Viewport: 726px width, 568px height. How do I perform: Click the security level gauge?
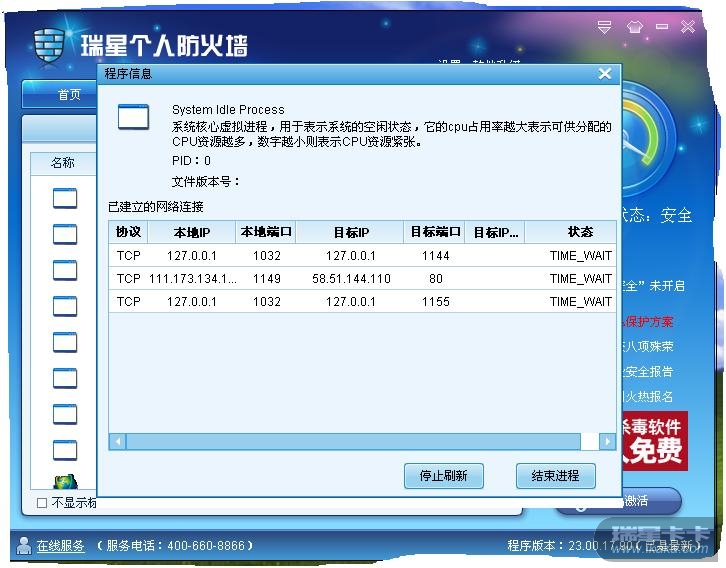648,139
